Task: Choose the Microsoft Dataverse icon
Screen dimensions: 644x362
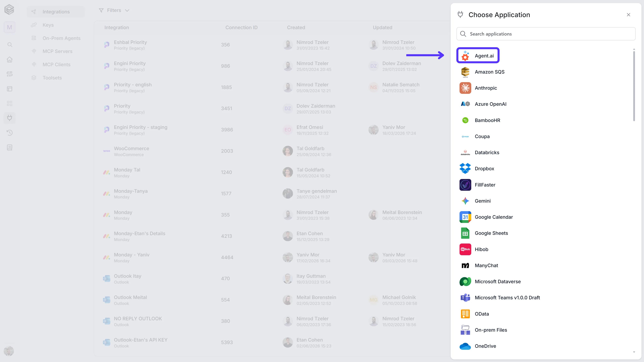Action: tap(465, 282)
